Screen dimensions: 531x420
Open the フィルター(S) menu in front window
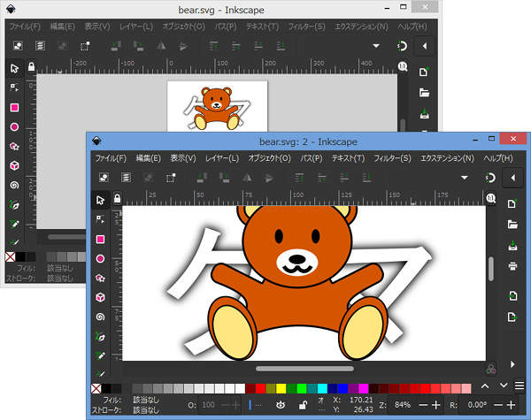pyautogui.click(x=391, y=158)
